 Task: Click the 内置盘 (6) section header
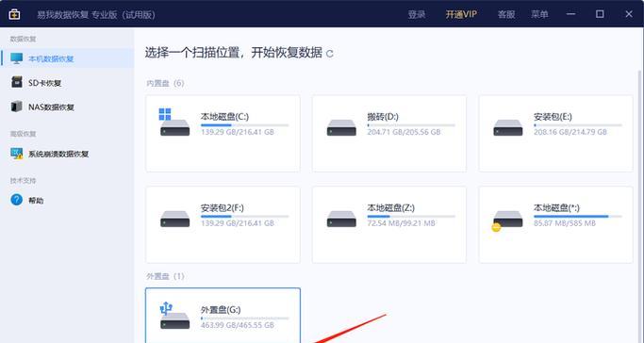[x=165, y=83]
